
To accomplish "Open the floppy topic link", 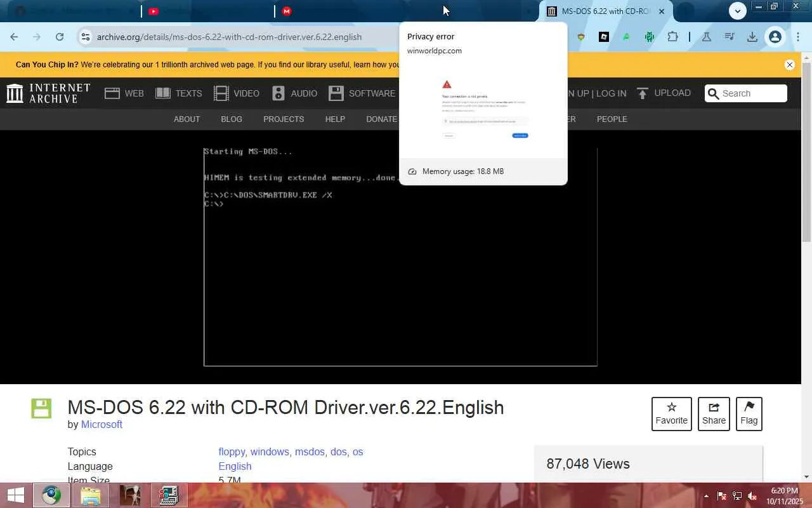I will [232, 452].
